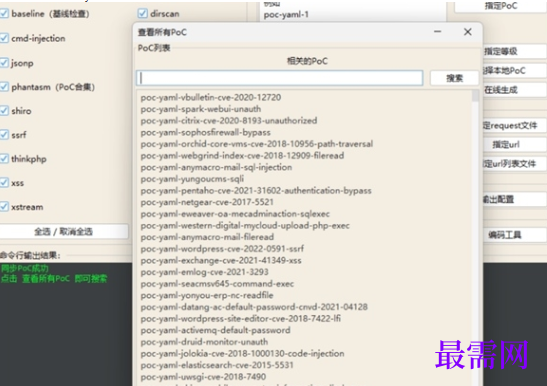Select poc-yaml-druid-monitor-unauth
The height and width of the screenshot is (386, 547).
204,342
